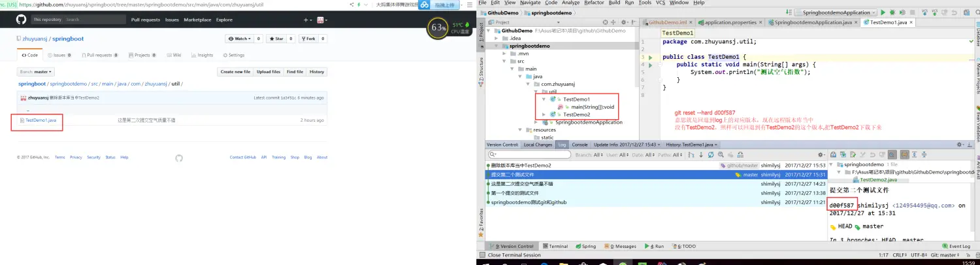980x265 pixels.
Task: Open the repository Settings tab
Action: [233, 56]
